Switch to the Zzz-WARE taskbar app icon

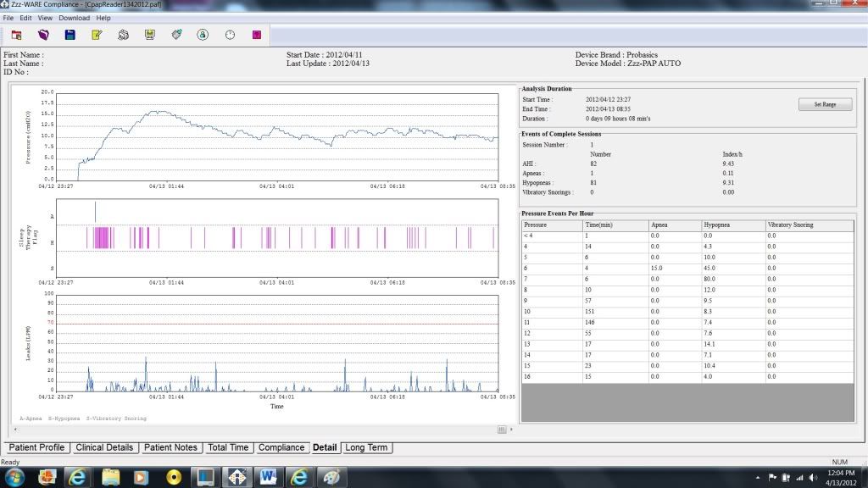[237, 477]
